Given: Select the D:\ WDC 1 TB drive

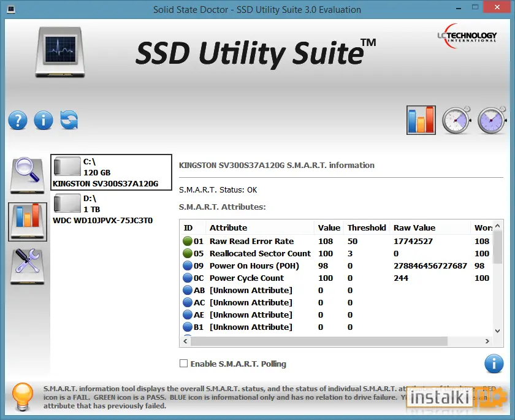Looking at the screenshot, I should [x=111, y=209].
